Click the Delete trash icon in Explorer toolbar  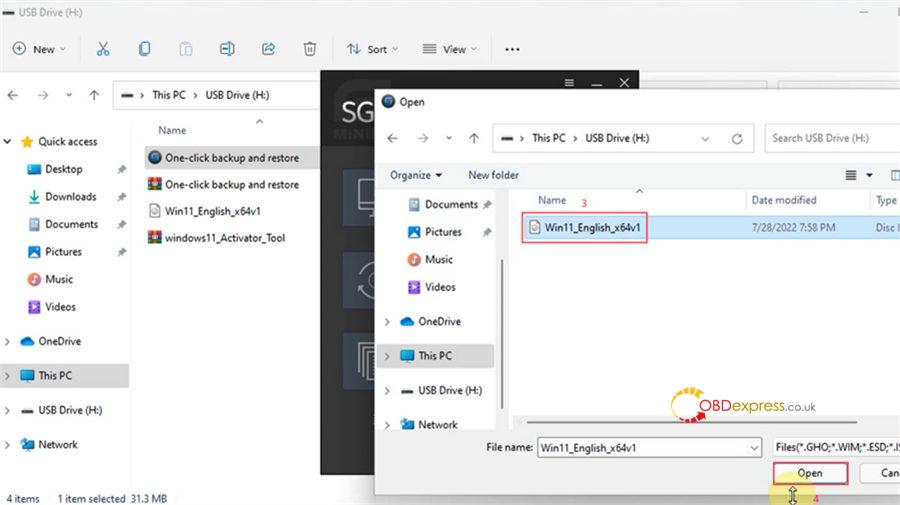tap(309, 49)
